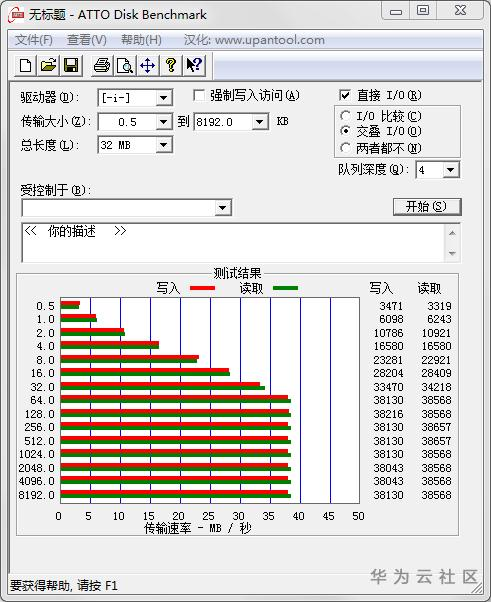Open the 帮助(H) menu

coord(141,40)
